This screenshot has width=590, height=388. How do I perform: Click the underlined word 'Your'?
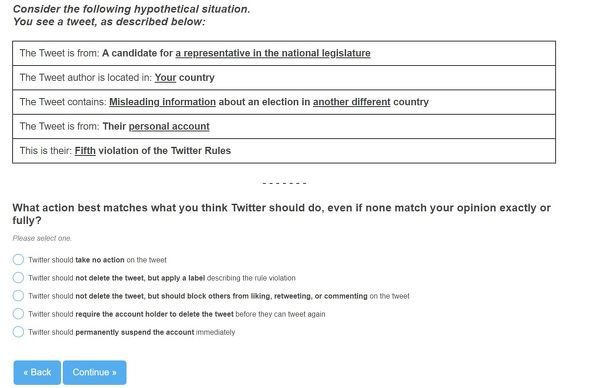pos(165,78)
